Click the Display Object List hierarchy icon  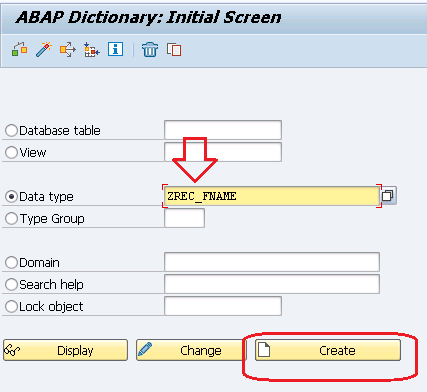tap(91, 50)
